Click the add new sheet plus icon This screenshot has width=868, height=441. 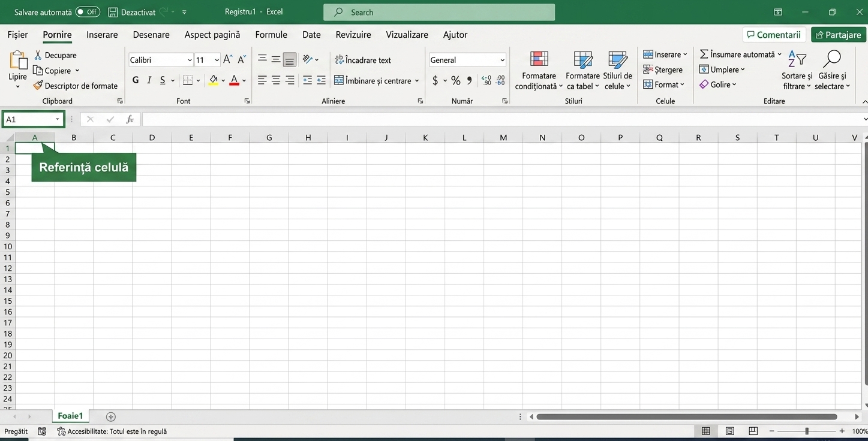tap(110, 416)
